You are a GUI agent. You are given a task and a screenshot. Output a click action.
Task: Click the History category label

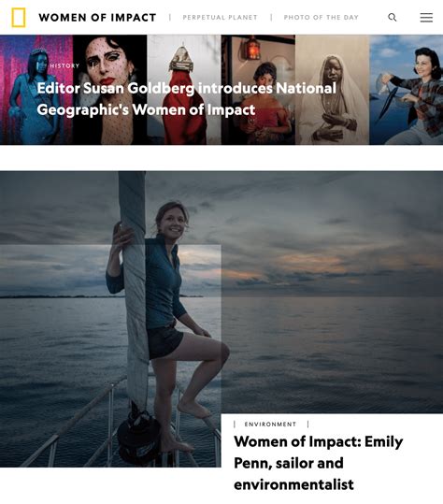(x=64, y=65)
